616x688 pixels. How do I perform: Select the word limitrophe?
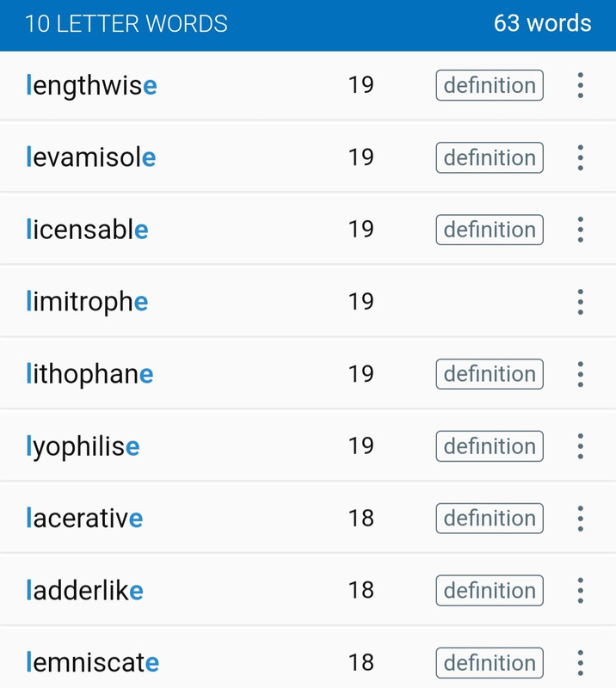(88, 302)
